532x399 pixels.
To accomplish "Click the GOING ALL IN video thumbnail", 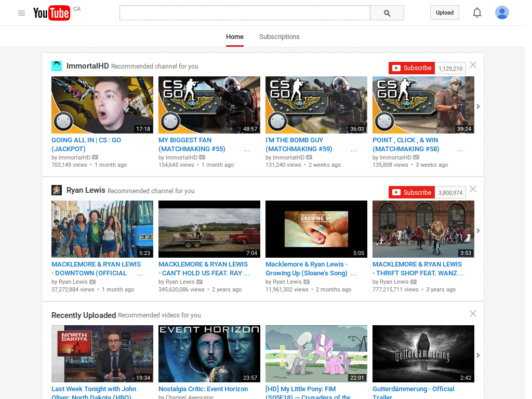I will (102, 105).
